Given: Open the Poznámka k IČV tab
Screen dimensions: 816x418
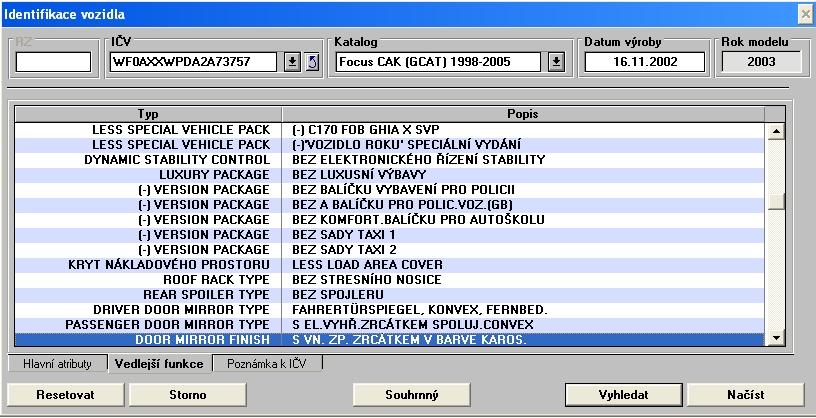Looking at the screenshot, I should pos(267,363).
